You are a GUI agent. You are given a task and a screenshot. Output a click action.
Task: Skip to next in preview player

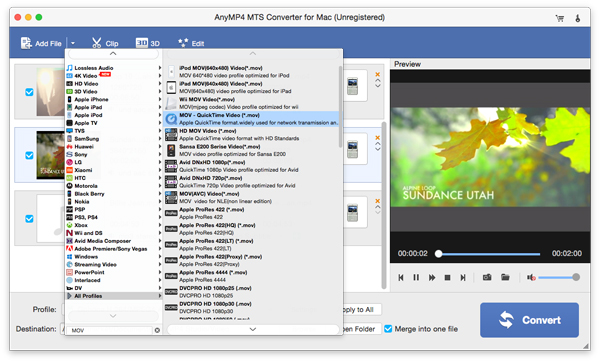coord(463,277)
